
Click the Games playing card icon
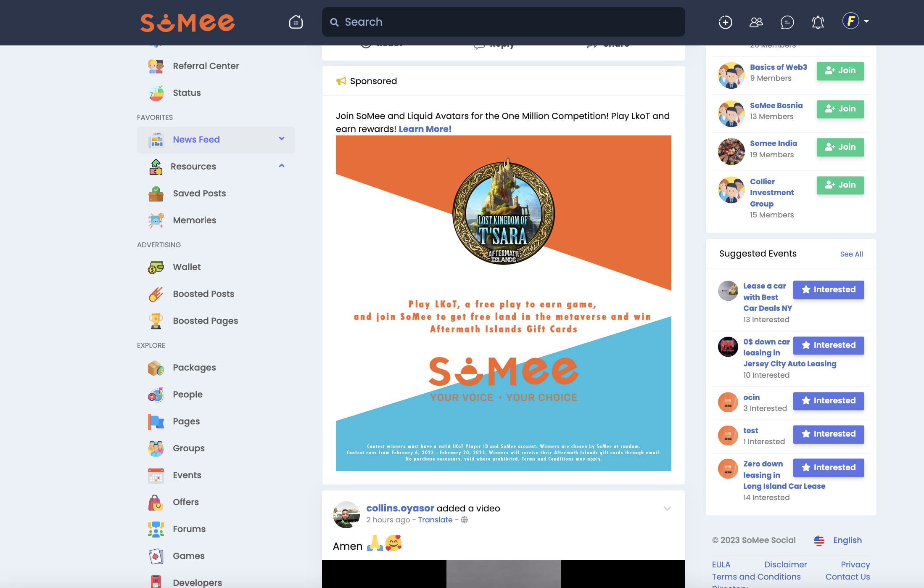click(x=156, y=556)
